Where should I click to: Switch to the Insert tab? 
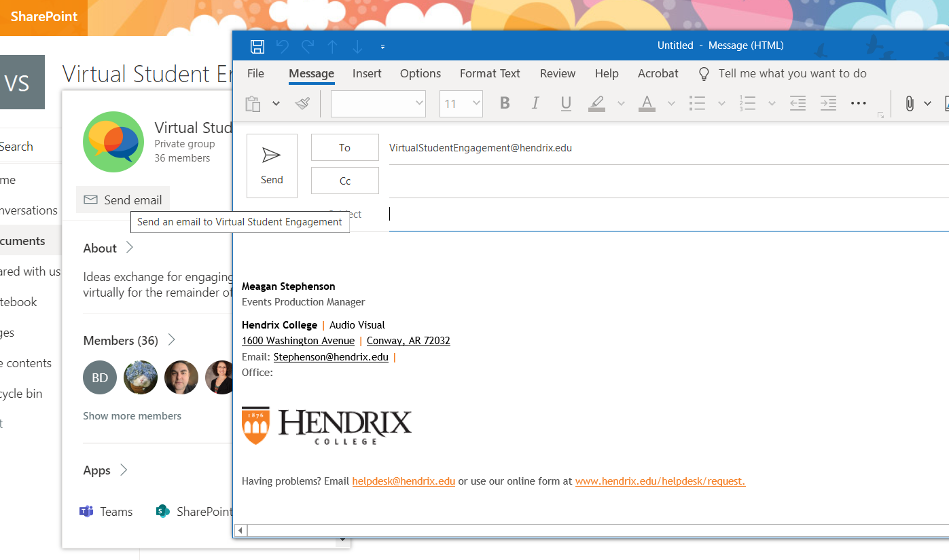tap(367, 73)
